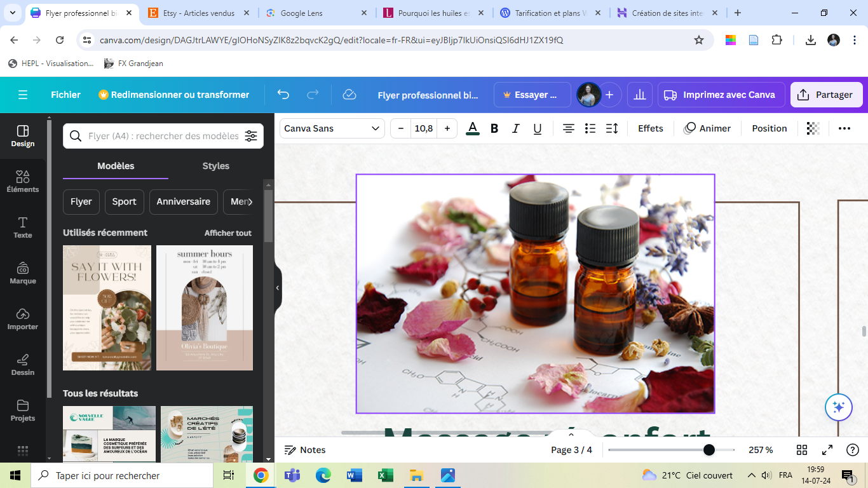Add a collaborator with the plus icon

[x=609, y=95]
